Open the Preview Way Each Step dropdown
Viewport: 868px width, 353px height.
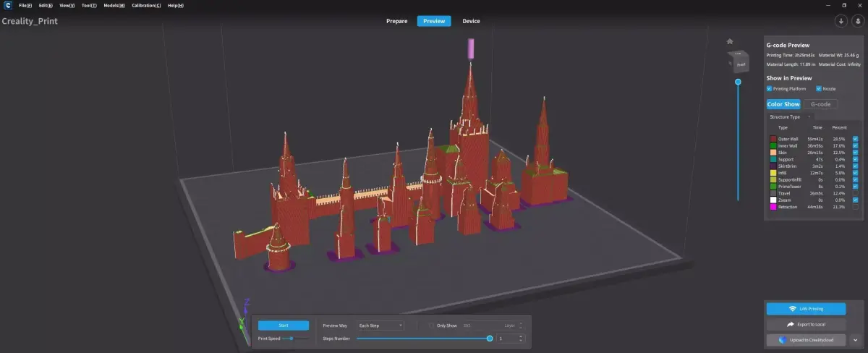point(380,326)
